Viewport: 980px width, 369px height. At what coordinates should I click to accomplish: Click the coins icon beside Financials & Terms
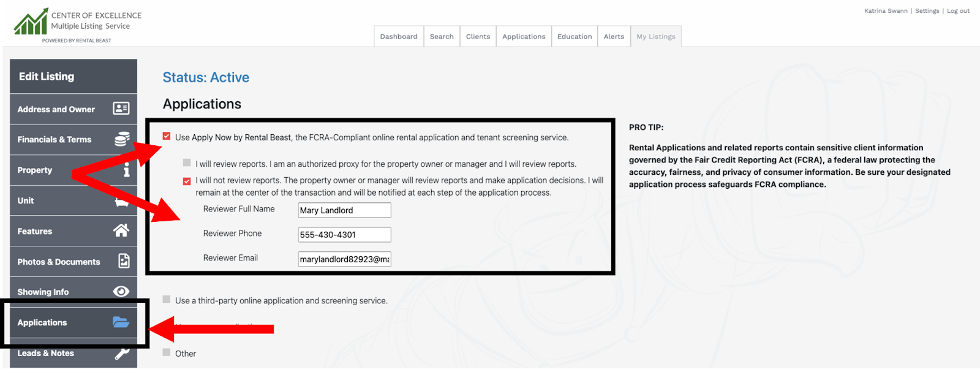pyautogui.click(x=121, y=139)
